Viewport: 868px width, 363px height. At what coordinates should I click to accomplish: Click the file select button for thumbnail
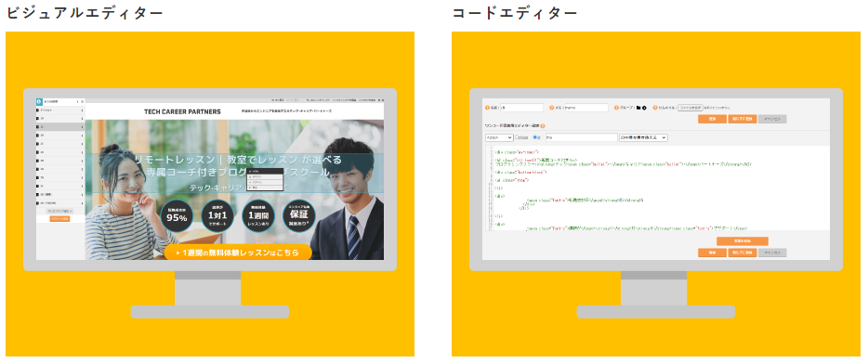[x=690, y=108]
